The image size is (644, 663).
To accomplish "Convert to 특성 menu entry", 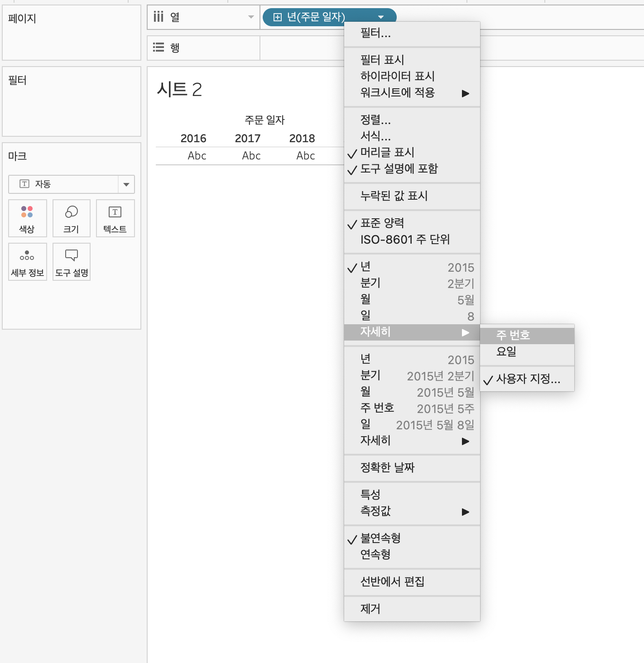I will 412,495.
